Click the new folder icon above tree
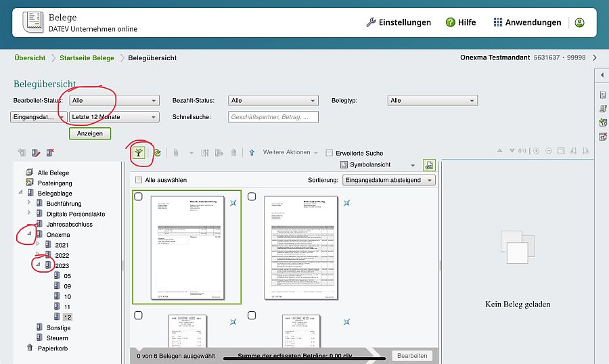Image resolution: width=609 pixels, height=364 pixels. coord(22,153)
